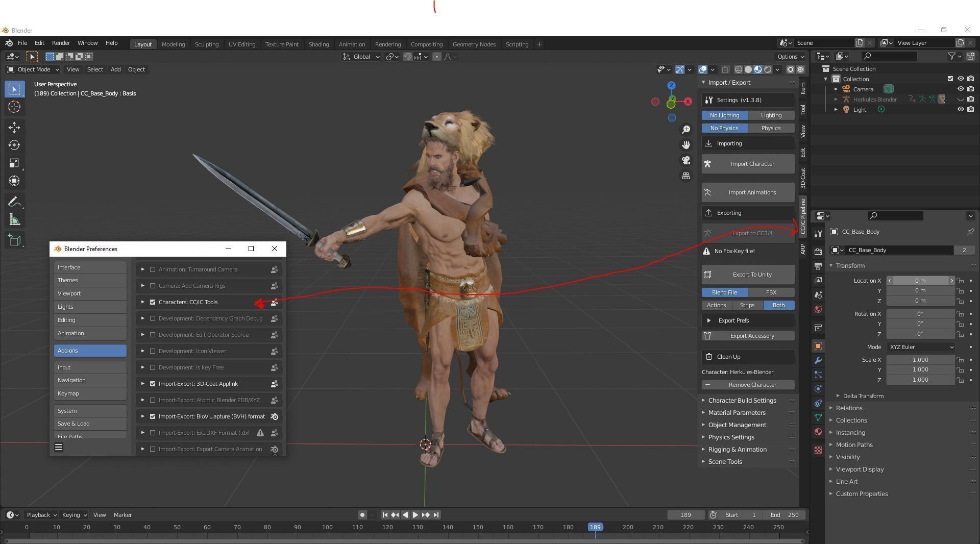Click the Zoom magnifier icon in viewport gizmos
This screenshot has height=544, width=980.
click(686, 130)
